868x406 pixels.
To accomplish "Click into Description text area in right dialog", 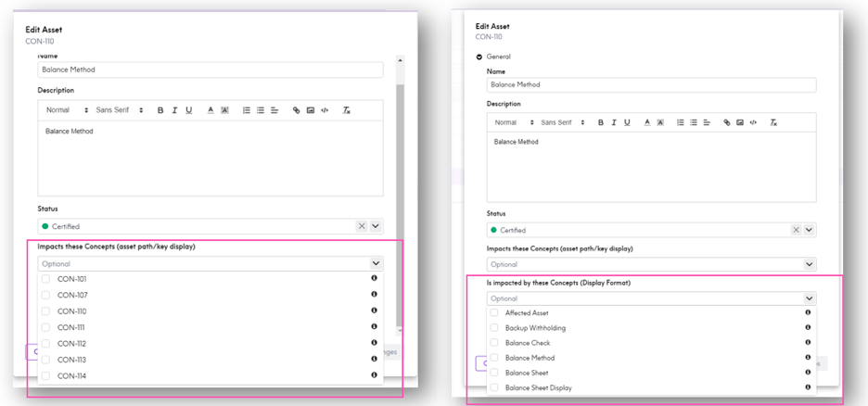I will 652,167.
